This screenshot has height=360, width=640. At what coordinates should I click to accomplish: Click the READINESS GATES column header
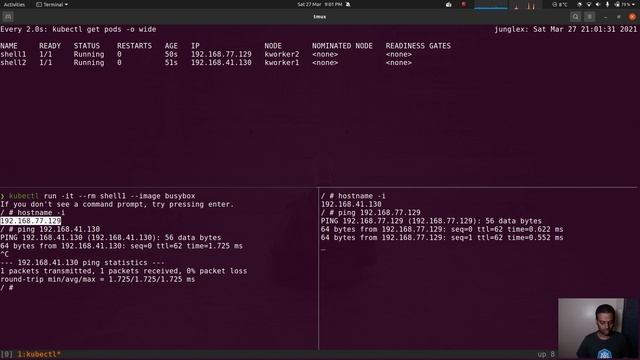(418, 46)
